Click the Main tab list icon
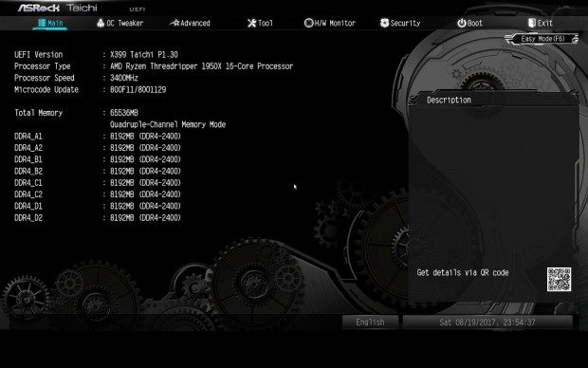The height and width of the screenshot is (368, 588). [x=42, y=23]
